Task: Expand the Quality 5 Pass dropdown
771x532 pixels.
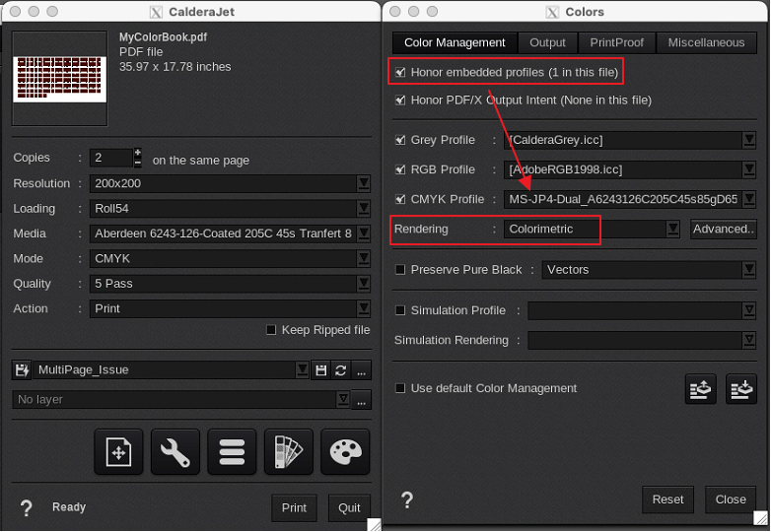Action: pos(363,284)
